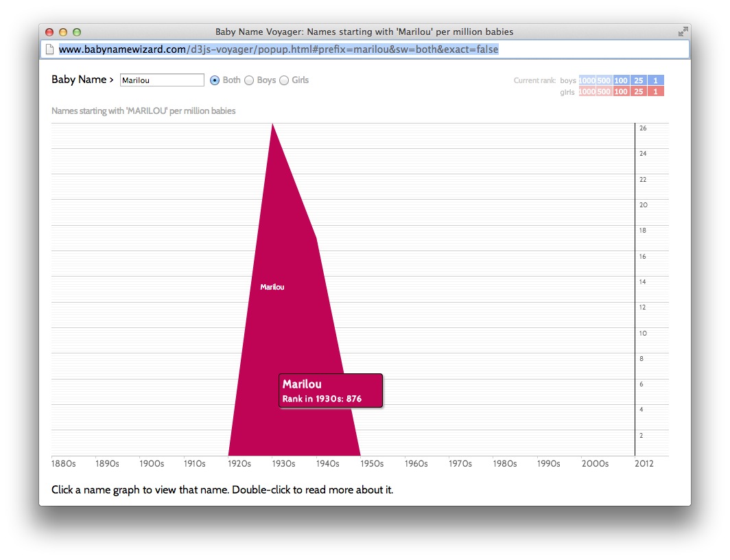Screen dimensions: 730x560
Task: Click the 2012 axis label
Action: pyautogui.click(x=644, y=464)
